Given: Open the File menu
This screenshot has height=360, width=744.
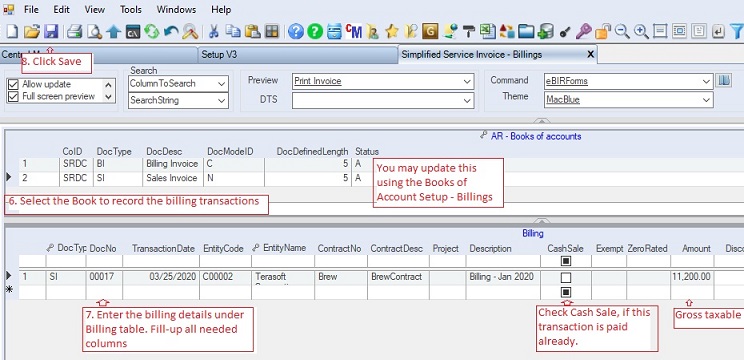Looking at the screenshot, I should (31, 9).
